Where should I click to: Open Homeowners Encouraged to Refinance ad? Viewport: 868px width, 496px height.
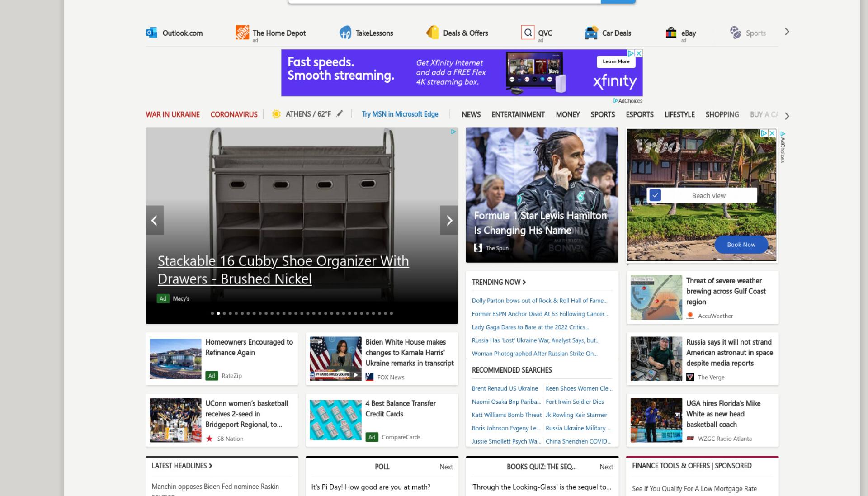pyautogui.click(x=249, y=347)
